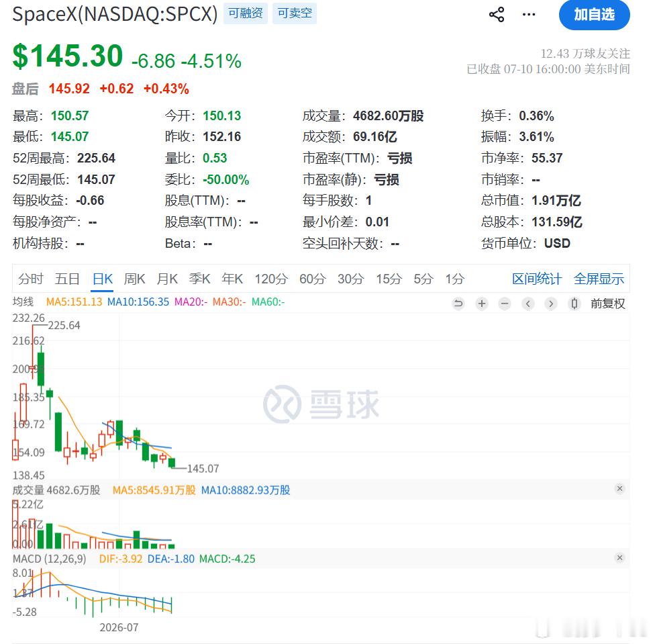Click the 市净率 55.37 value

tap(547, 158)
